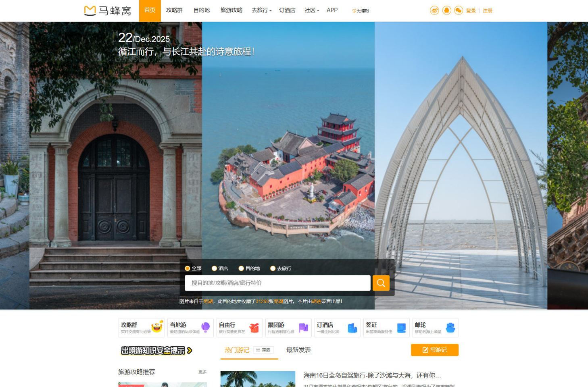Select the 酒店 search radio option

(x=215, y=268)
